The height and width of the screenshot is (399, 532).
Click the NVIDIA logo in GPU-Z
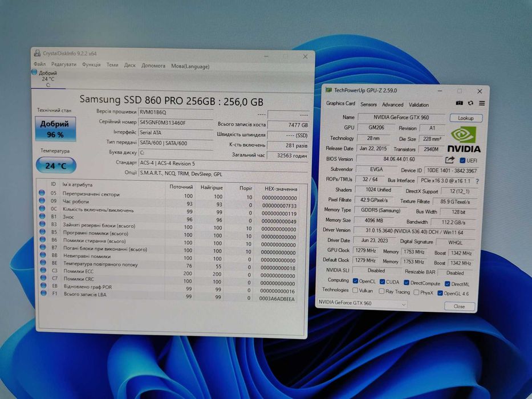(x=464, y=140)
